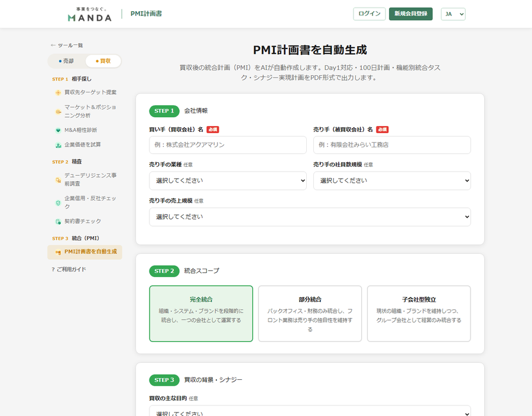The width and height of the screenshot is (532, 416).
Task: Open the ご利用ガイド link
Action: pyautogui.click(x=69, y=269)
